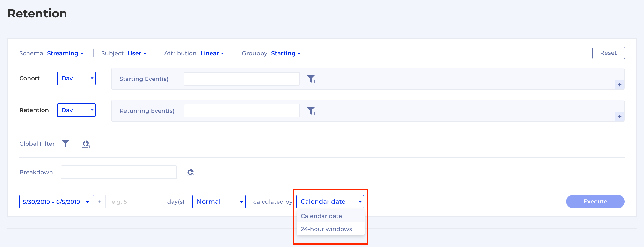Image resolution: width=644 pixels, height=247 pixels.
Task: Open the Cohort Day dropdown
Action: 76,78
